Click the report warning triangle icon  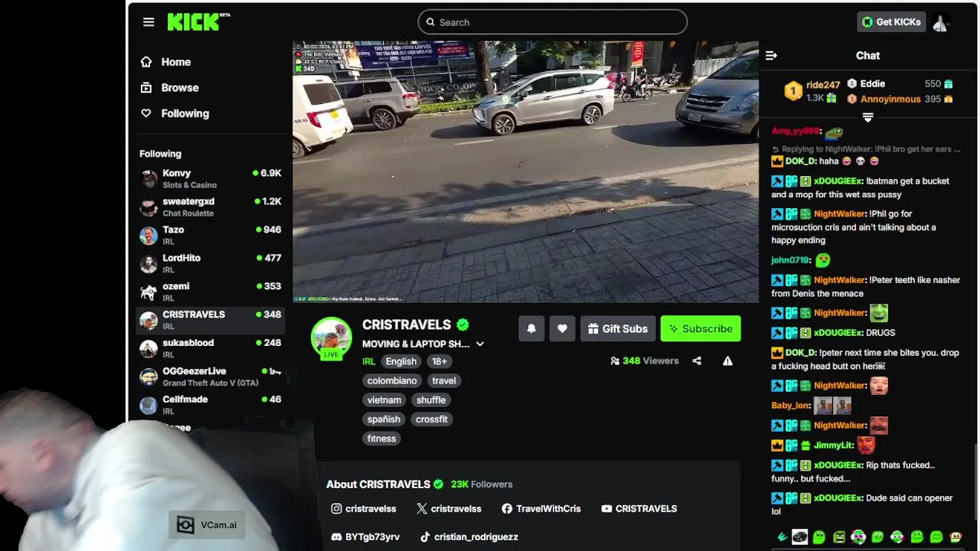[x=727, y=361]
